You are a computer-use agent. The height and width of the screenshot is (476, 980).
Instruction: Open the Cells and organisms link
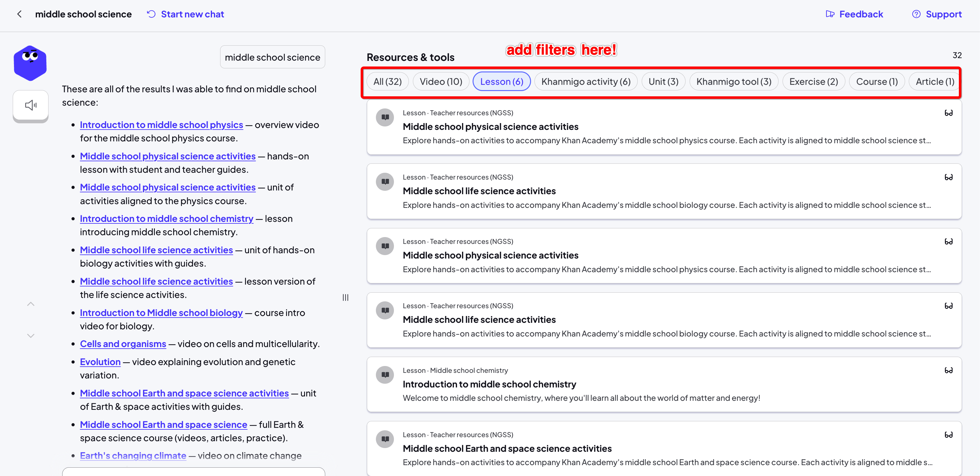[122, 344]
